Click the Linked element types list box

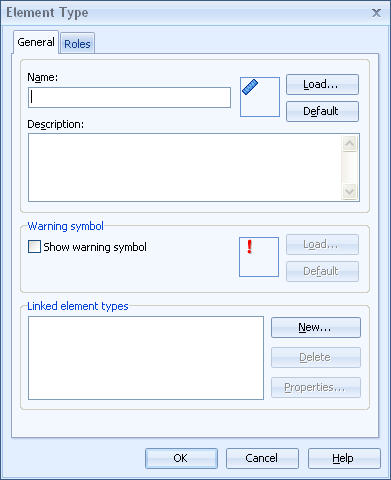click(x=146, y=358)
